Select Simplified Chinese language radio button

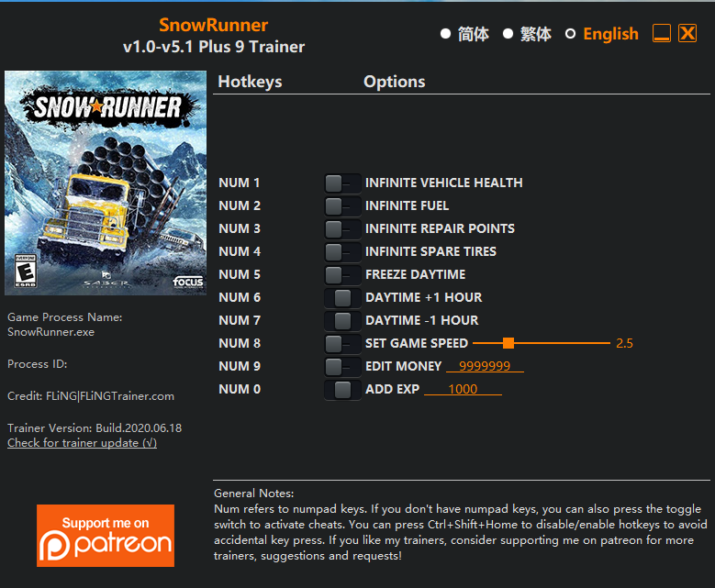point(445,34)
